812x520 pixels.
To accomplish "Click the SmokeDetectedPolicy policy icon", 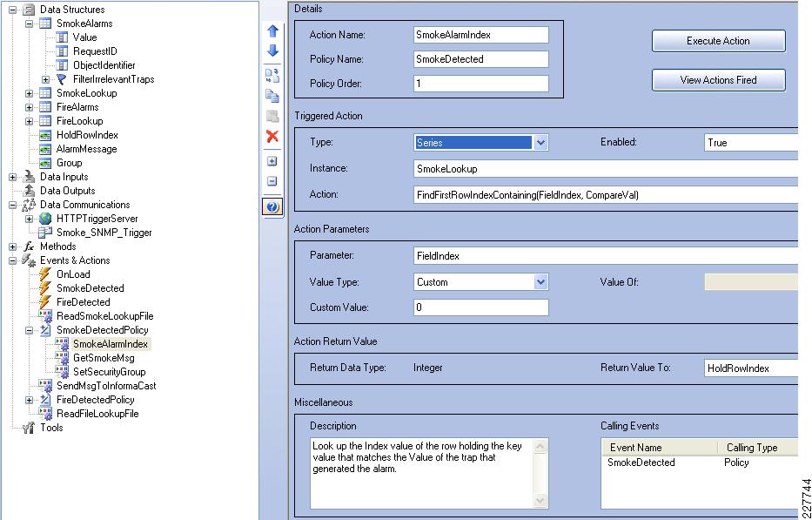I will point(45,330).
